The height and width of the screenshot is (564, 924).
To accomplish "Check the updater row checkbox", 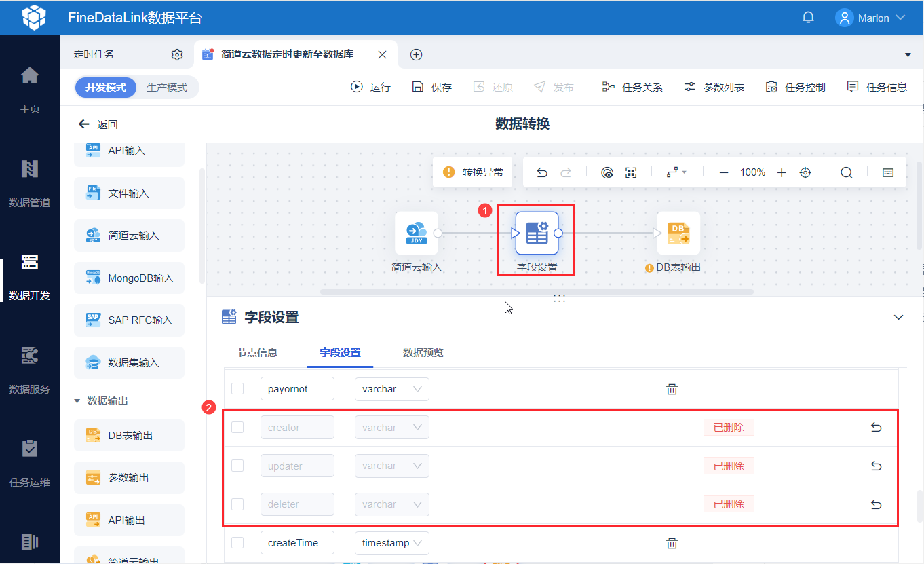I will [237, 466].
